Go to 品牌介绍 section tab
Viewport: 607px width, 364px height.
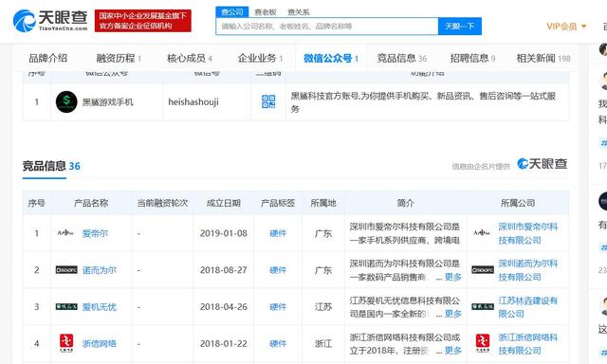48,58
